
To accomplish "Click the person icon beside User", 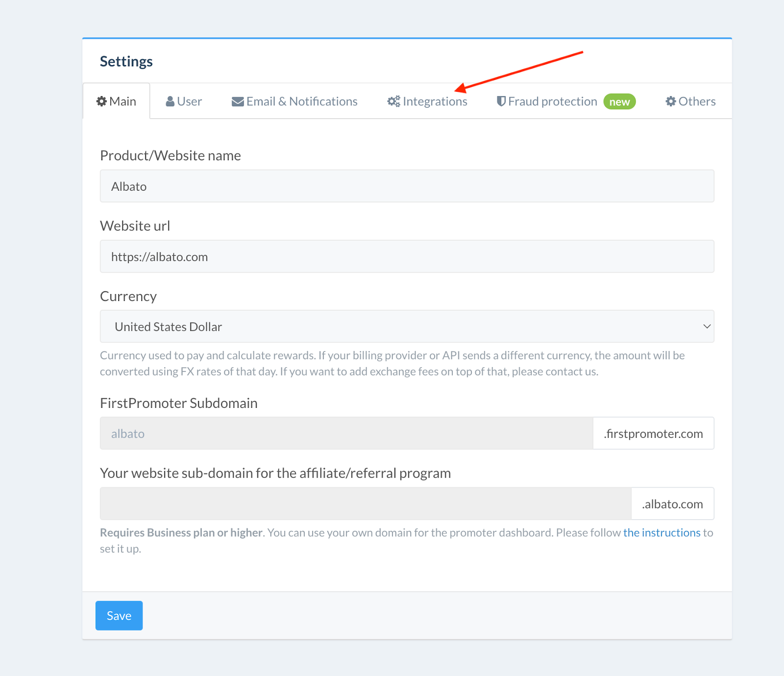I will [x=170, y=101].
